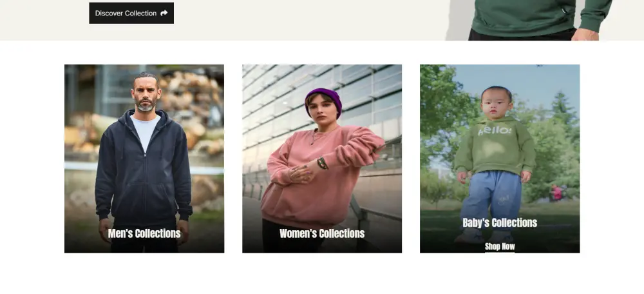Select the Baby's Collections heading
Viewport: 644px width, 294px height.
point(500,223)
